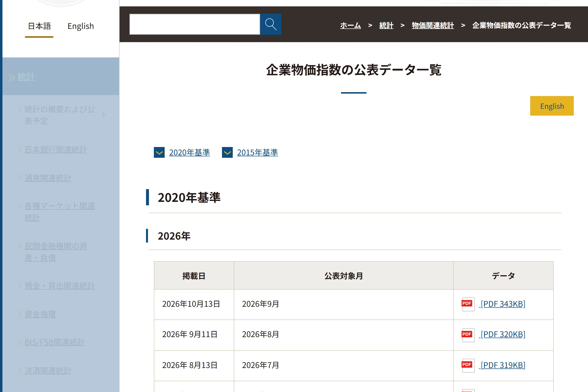
Task: Click the down-arrow icon beside 2015年基準
Action: click(x=227, y=152)
